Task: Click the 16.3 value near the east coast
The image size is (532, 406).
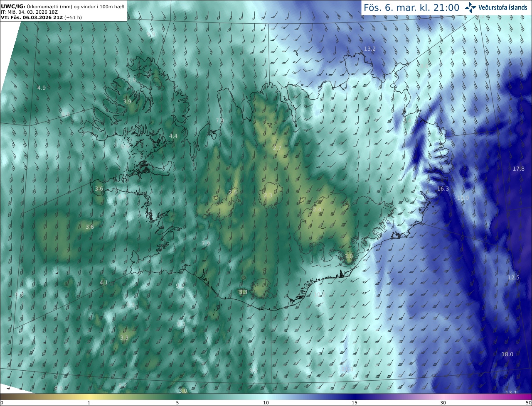Action: pos(443,189)
